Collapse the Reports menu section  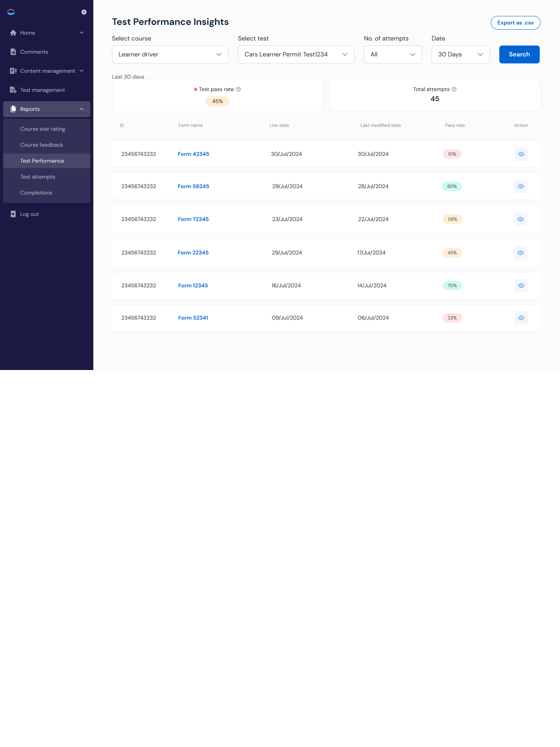(x=82, y=109)
